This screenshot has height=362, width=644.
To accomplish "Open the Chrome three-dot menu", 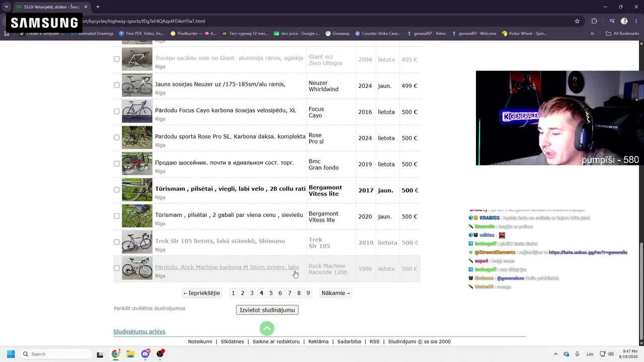I will pyautogui.click(x=636, y=21).
